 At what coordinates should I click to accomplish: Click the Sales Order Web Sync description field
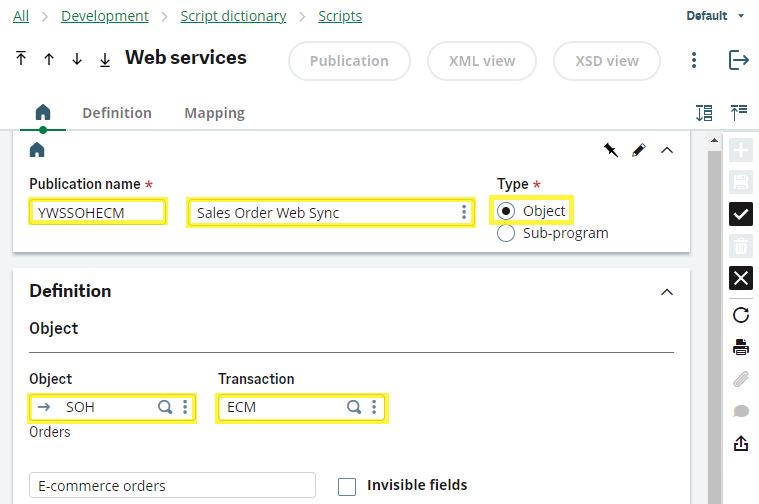pos(331,212)
